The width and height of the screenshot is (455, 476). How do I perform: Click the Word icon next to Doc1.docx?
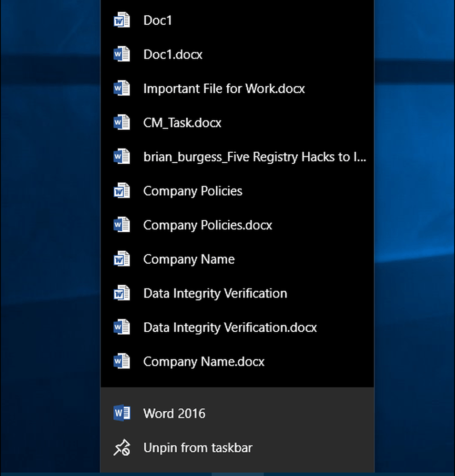(121, 54)
